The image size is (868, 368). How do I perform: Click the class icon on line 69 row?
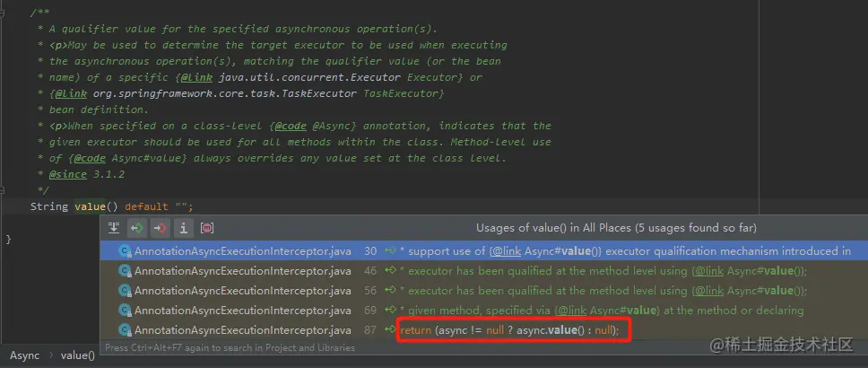coord(126,311)
